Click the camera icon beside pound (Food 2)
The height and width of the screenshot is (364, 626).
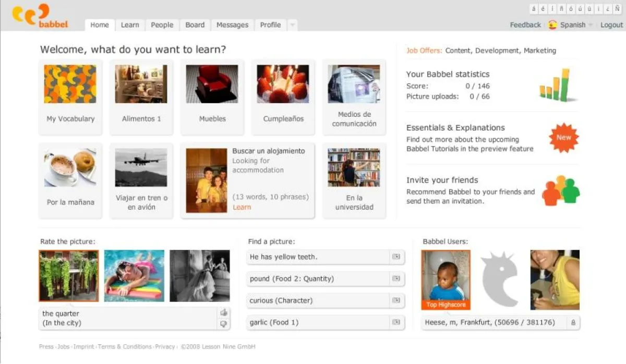click(x=396, y=279)
